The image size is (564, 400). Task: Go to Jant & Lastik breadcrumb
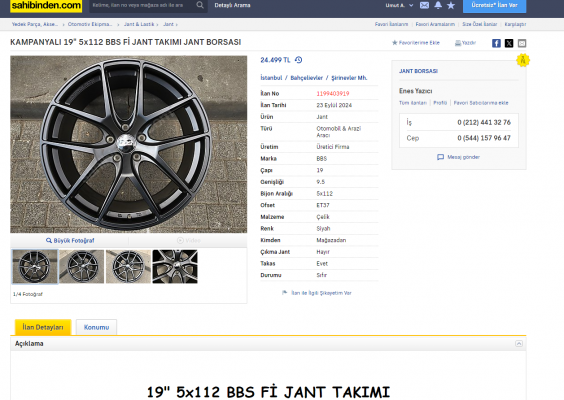click(x=139, y=24)
